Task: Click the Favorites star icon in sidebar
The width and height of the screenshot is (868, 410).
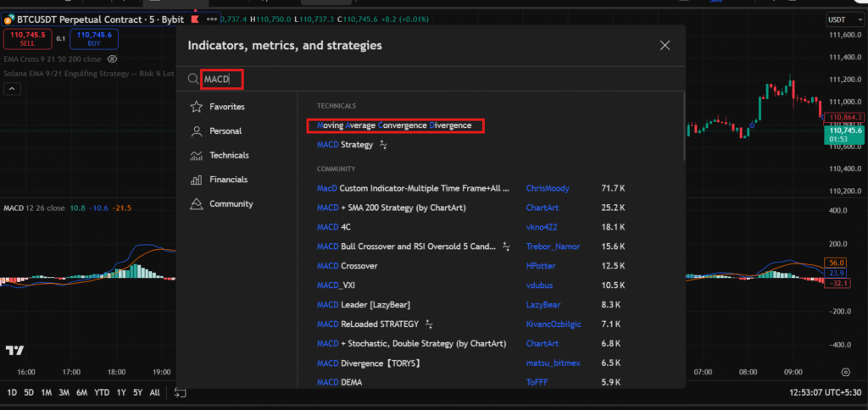Action: 197,107
